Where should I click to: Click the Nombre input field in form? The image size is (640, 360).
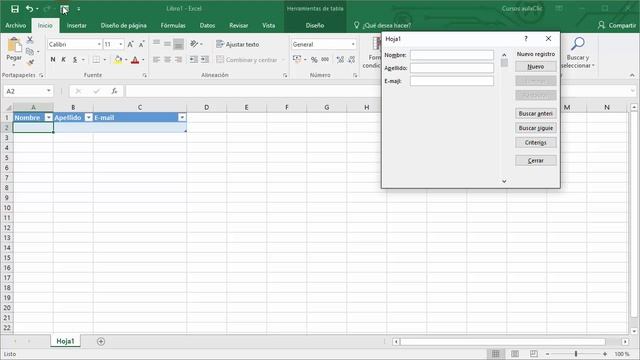[452, 55]
